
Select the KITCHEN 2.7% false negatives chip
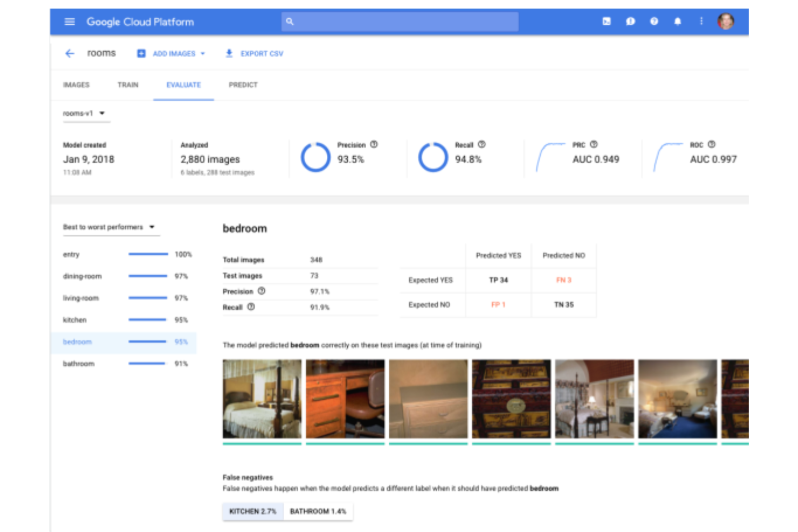point(252,511)
